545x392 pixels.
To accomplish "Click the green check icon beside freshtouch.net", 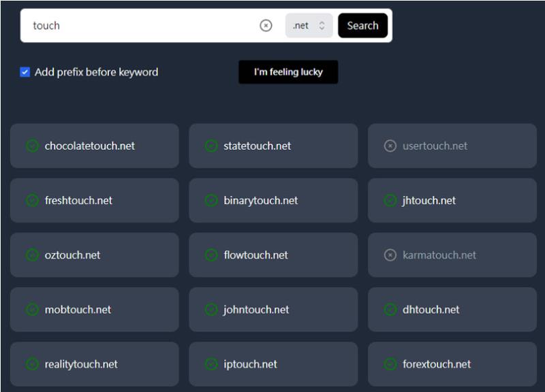I will [32, 200].
